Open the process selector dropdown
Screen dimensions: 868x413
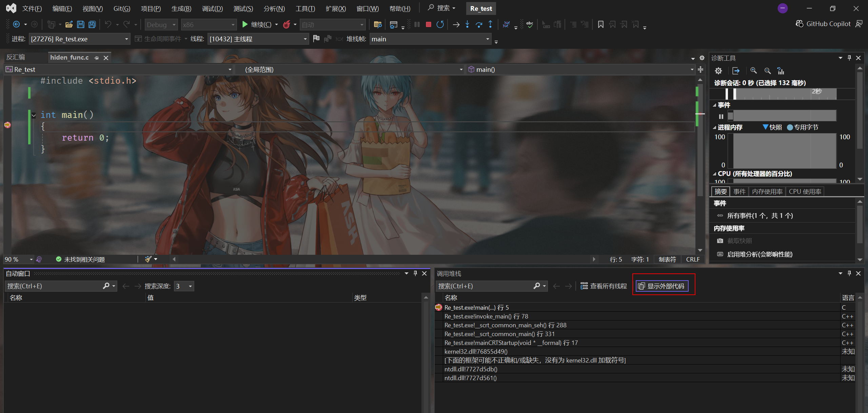tap(79, 39)
